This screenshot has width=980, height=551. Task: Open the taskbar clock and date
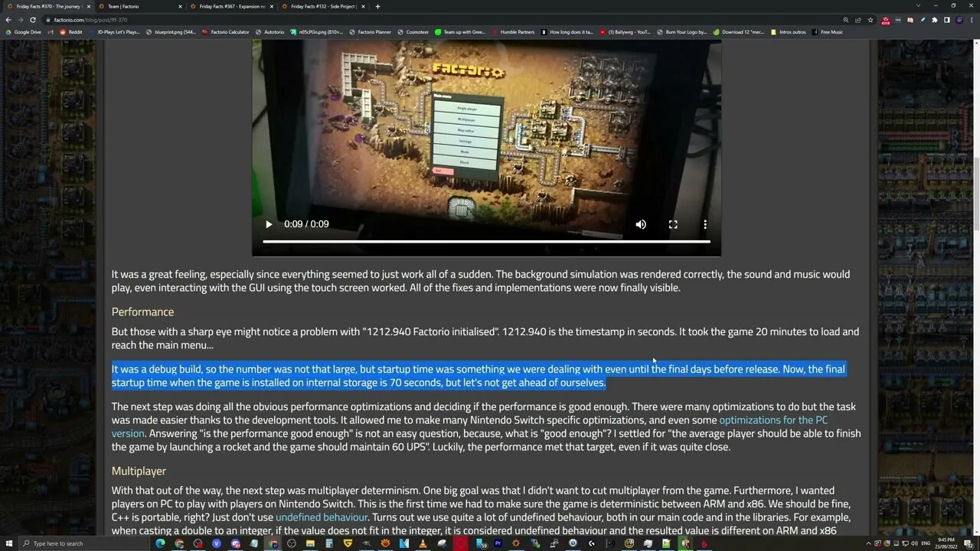pos(946,543)
